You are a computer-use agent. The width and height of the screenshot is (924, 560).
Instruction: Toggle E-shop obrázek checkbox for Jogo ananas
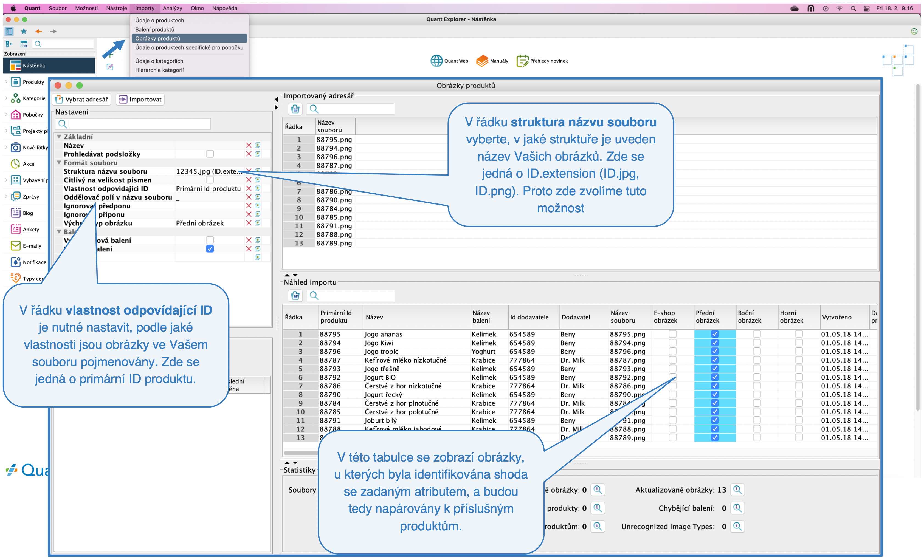tap(673, 334)
